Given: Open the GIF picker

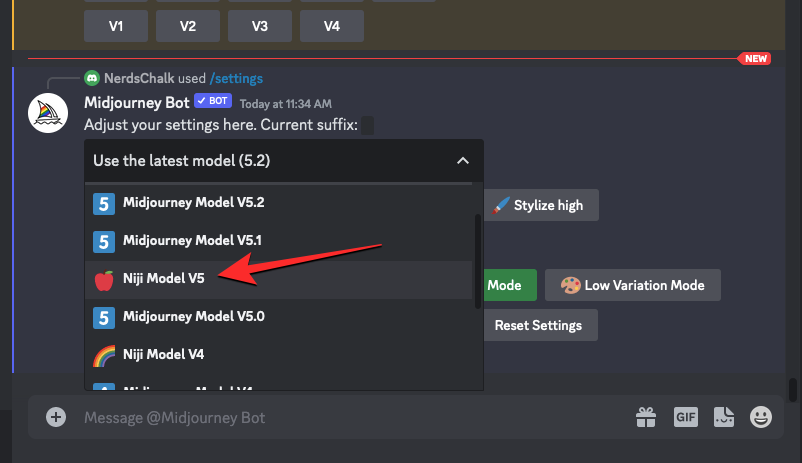Looking at the screenshot, I should (685, 417).
